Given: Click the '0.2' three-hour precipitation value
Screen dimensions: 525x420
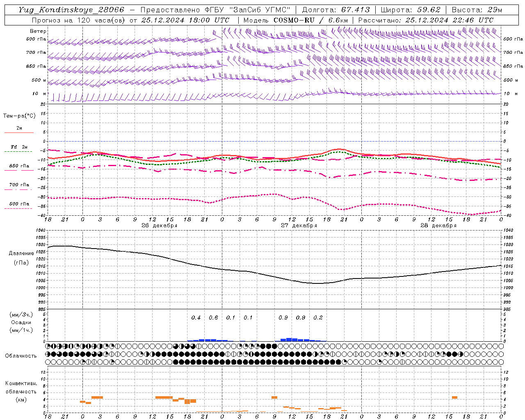Looking at the screenshot, I should click(x=318, y=318).
